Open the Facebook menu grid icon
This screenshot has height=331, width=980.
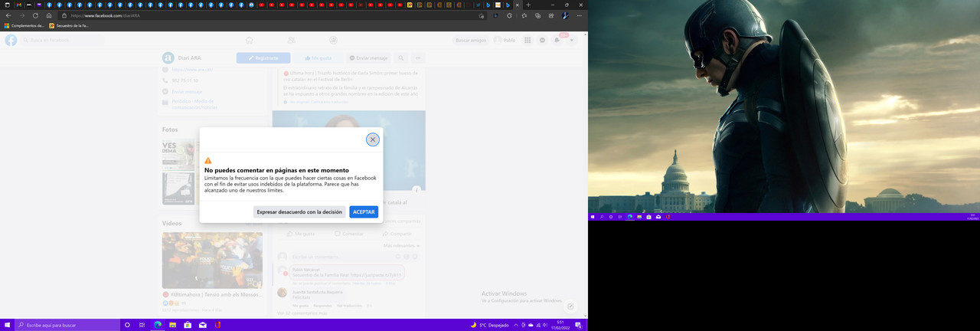pyautogui.click(x=528, y=40)
